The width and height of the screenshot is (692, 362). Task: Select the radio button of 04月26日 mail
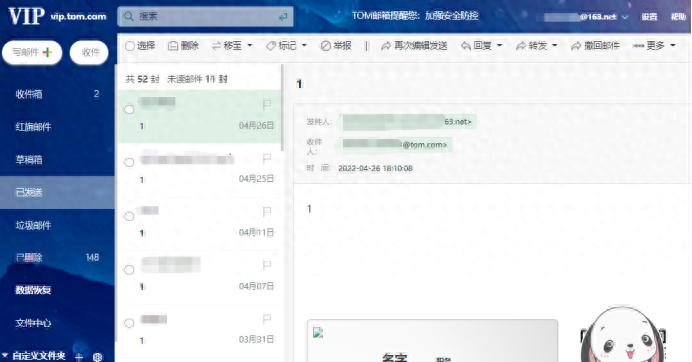(x=129, y=109)
